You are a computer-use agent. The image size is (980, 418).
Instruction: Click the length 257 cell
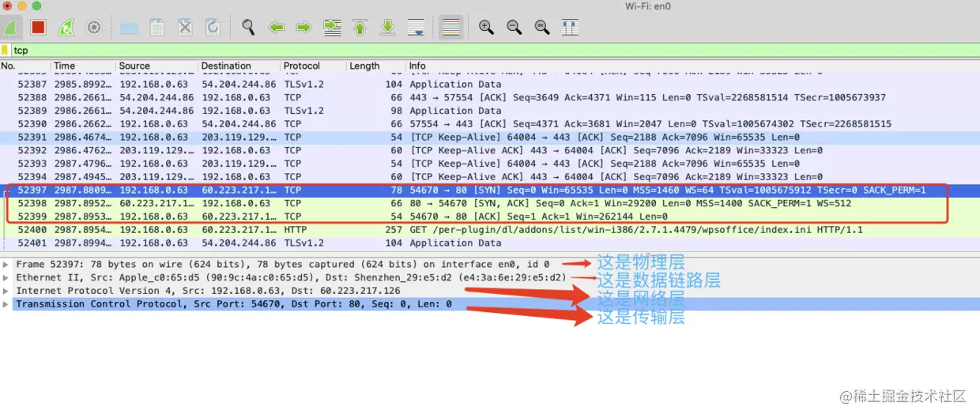point(394,230)
